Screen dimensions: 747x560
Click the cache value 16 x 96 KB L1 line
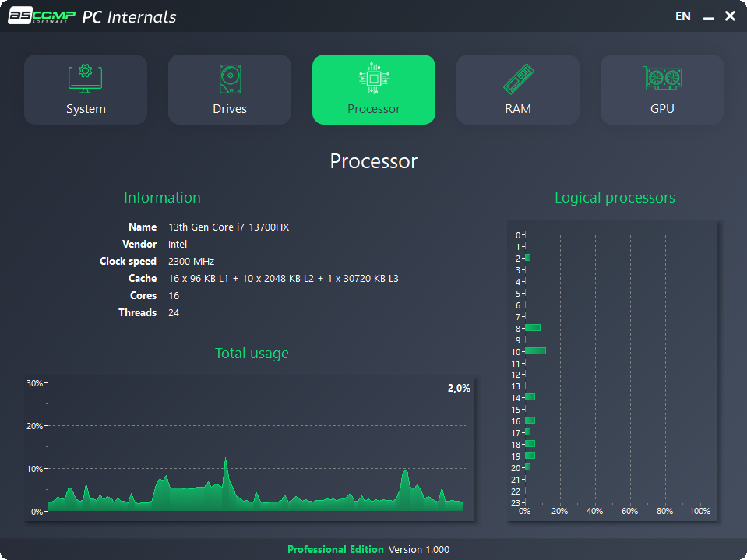click(x=284, y=279)
